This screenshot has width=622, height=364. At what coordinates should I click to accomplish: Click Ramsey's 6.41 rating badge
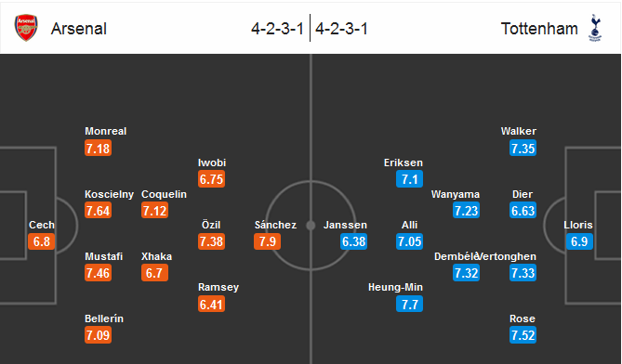211,305
